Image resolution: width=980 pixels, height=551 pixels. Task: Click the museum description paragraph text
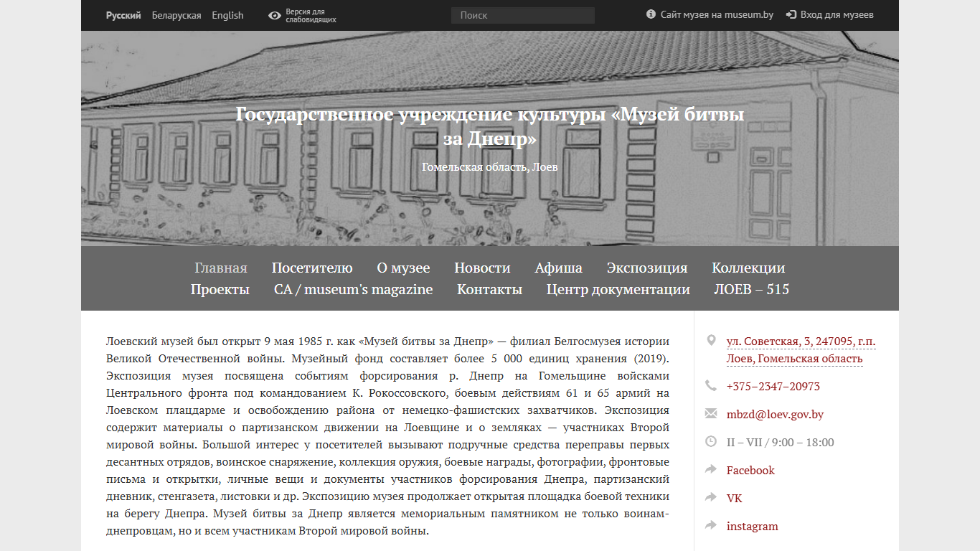click(387, 436)
